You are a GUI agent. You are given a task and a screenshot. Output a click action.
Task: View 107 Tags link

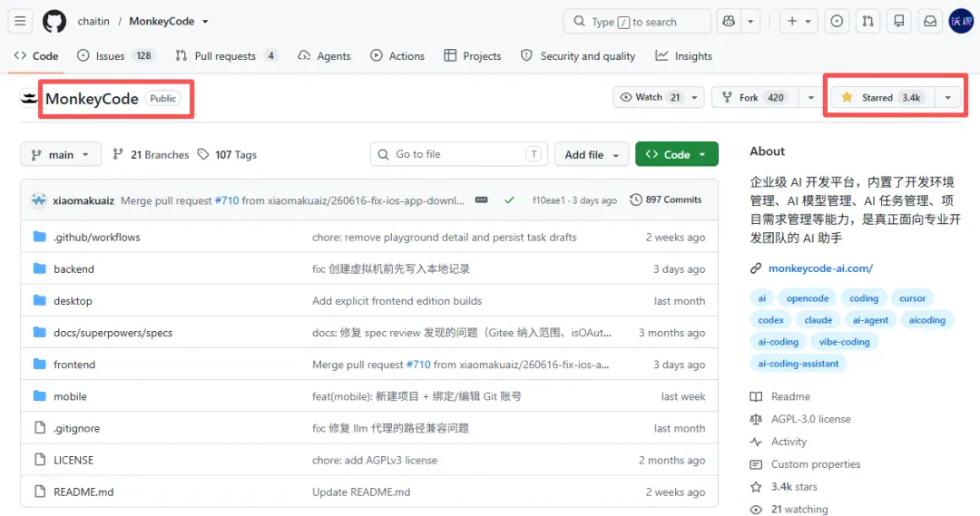[228, 154]
